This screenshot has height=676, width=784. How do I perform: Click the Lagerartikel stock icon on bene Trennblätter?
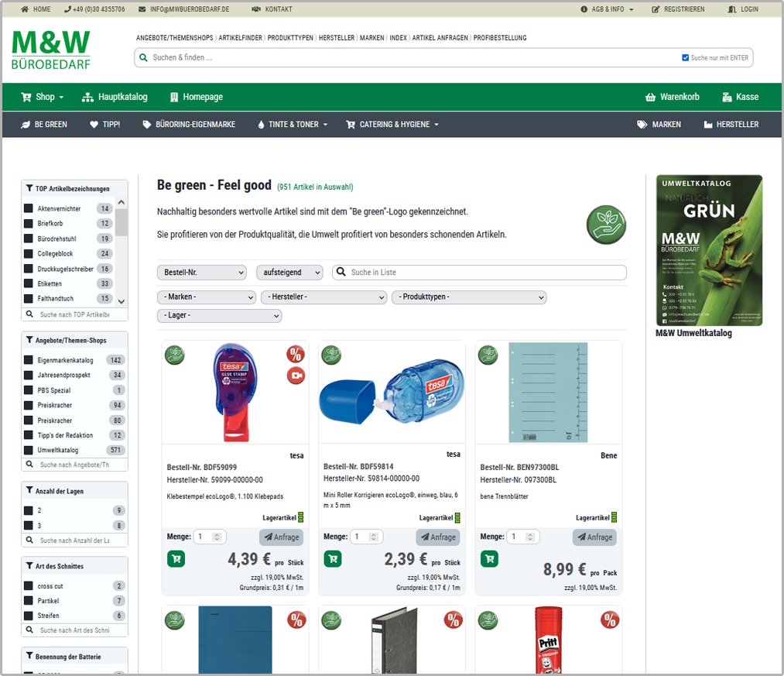(615, 517)
